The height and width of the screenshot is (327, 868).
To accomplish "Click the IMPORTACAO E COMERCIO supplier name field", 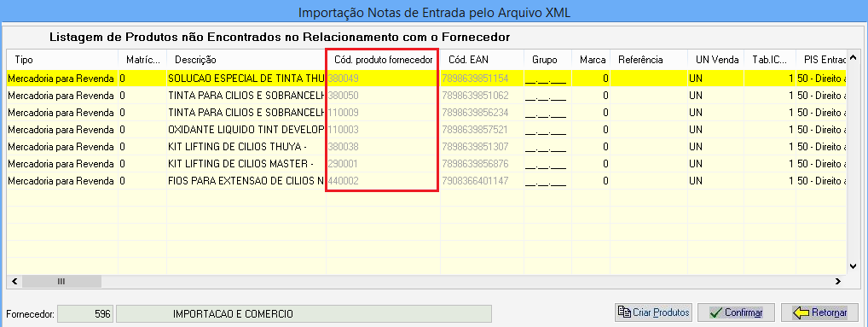I will (x=304, y=314).
